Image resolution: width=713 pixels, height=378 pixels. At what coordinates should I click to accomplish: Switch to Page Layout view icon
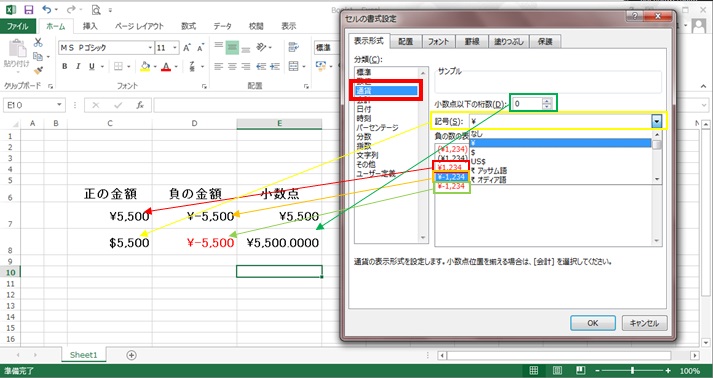click(557, 371)
